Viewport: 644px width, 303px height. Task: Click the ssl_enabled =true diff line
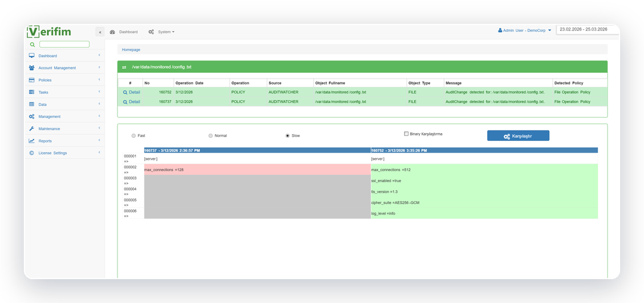coord(484,181)
